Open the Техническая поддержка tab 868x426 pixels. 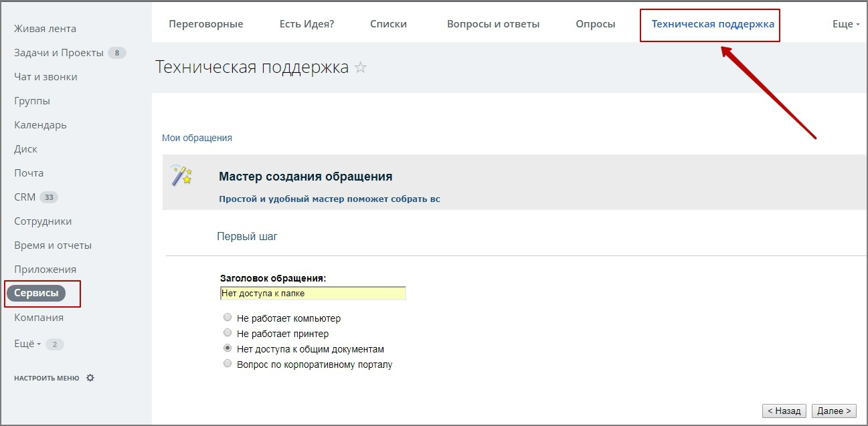tap(712, 24)
